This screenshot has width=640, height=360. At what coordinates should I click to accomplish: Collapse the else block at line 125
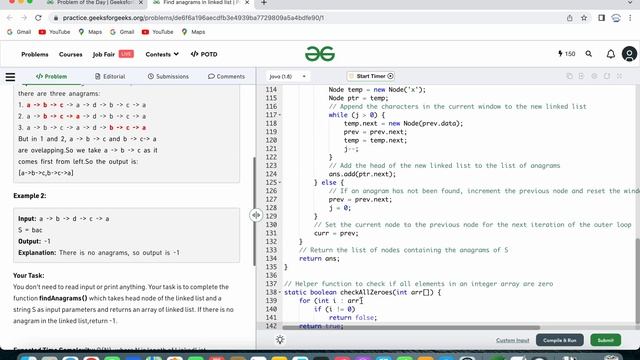click(280, 182)
